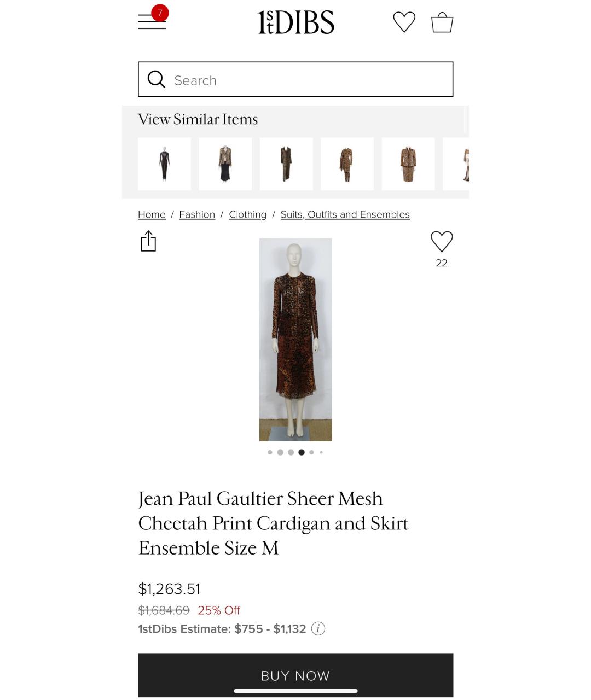591x700 pixels.
Task: View second similar item thumbnail
Action: 225,164
